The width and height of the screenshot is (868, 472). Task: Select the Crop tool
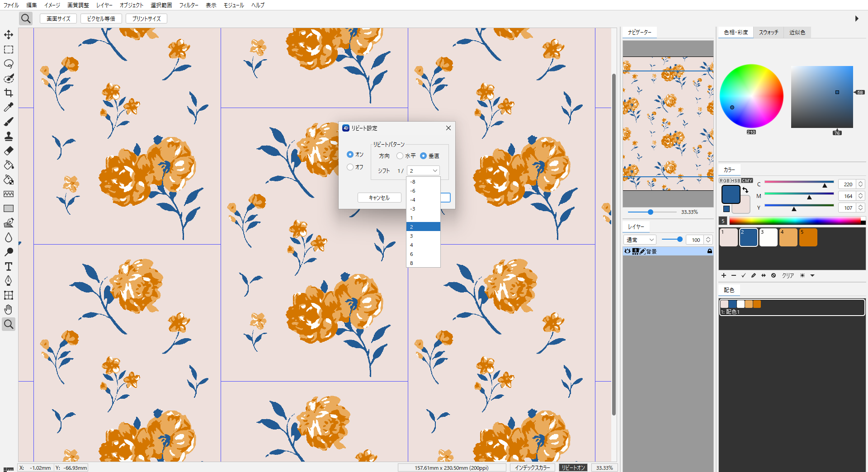click(9, 93)
